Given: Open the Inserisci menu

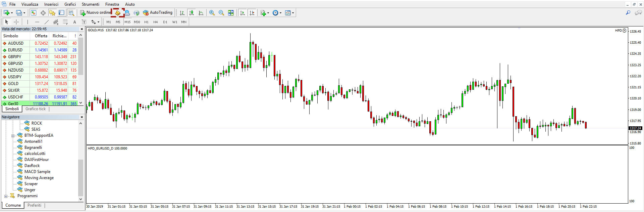Looking at the screenshot, I should pyautogui.click(x=51, y=4).
